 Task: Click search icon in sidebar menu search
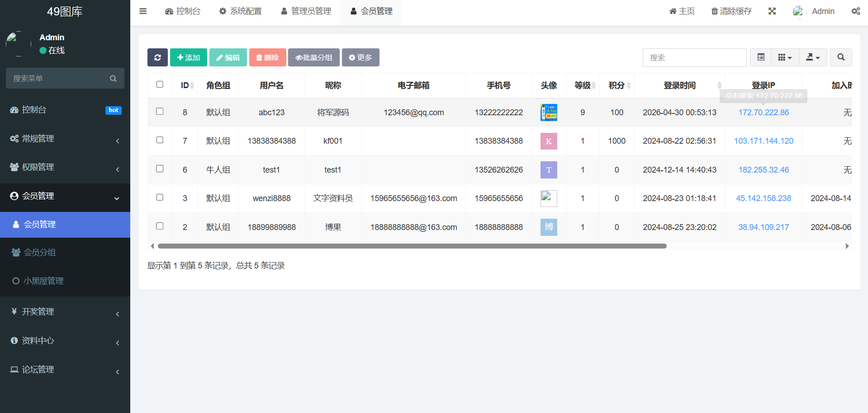113,79
